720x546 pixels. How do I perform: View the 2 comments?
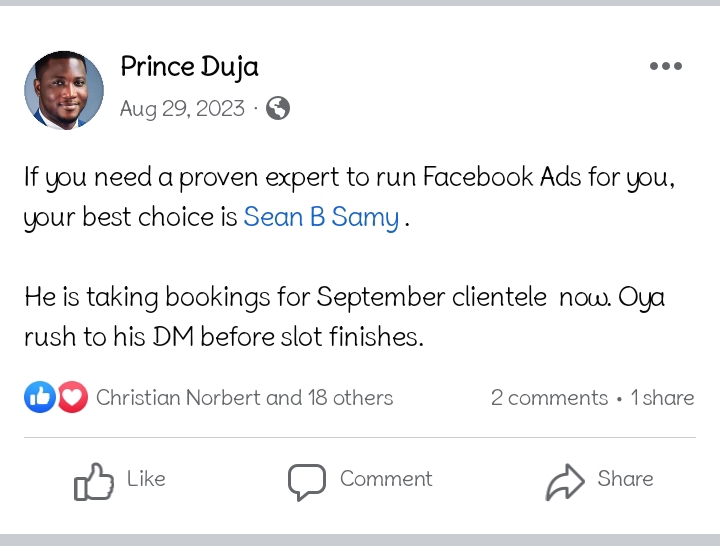pos(549,398)
